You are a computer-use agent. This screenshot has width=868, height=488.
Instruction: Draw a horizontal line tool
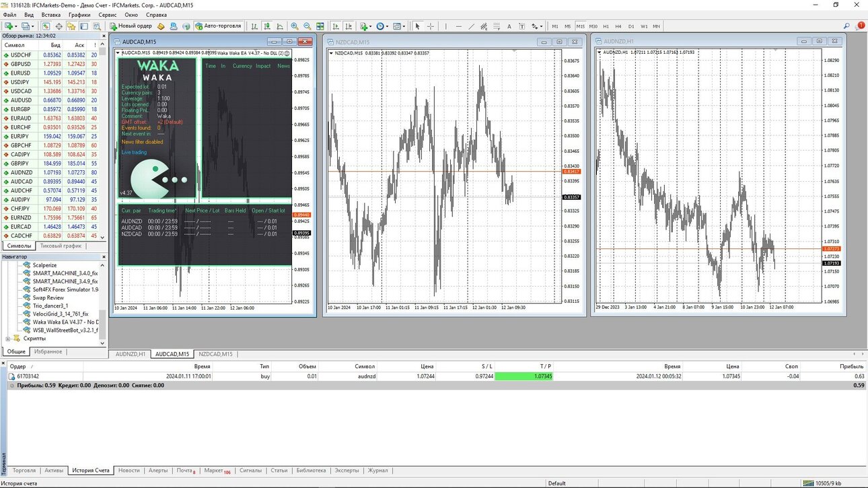pos(459,26)
